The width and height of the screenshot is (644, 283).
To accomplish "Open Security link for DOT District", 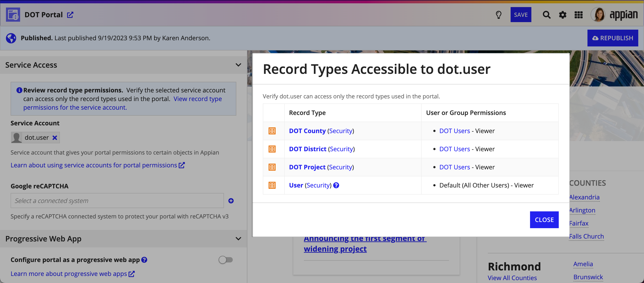I will tap(341, 149).
